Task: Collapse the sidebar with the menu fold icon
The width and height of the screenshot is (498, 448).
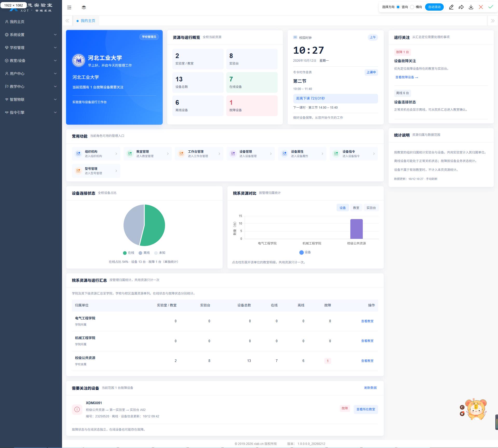Action: (69, 8)
